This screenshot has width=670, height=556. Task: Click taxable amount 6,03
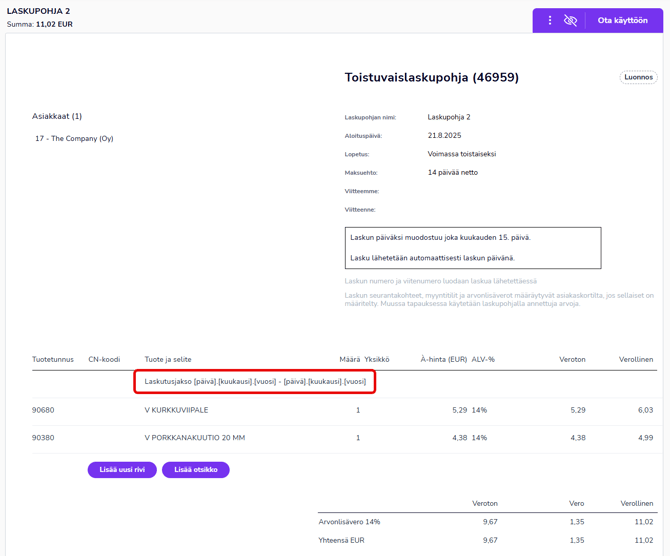tap(646, 410)
